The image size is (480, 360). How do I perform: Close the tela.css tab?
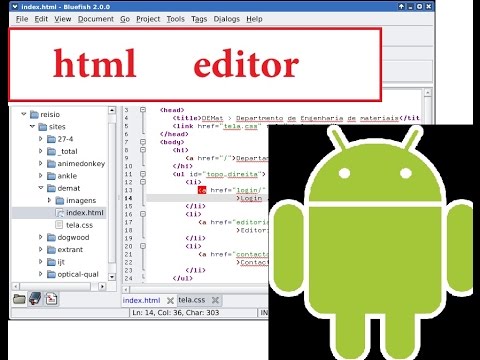(215, 300)
